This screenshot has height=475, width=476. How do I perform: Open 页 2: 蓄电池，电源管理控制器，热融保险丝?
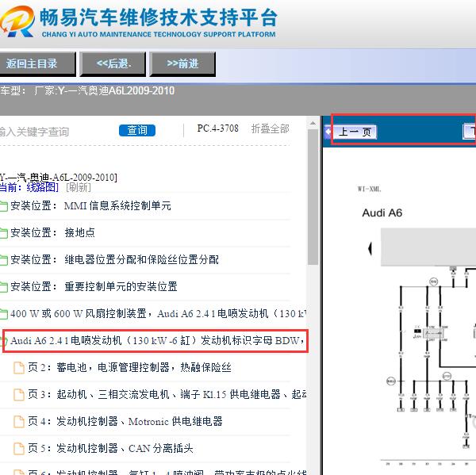(129, 368)
